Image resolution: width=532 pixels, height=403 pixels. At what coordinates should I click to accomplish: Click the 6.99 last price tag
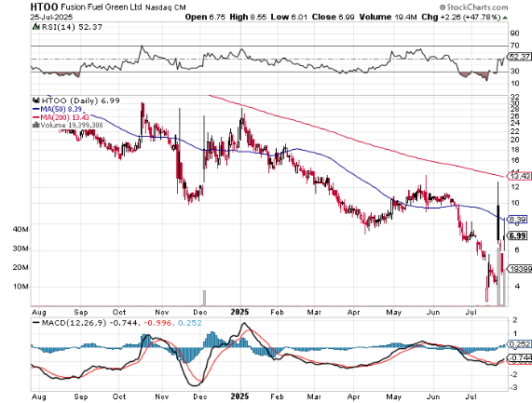coord(518,235)
